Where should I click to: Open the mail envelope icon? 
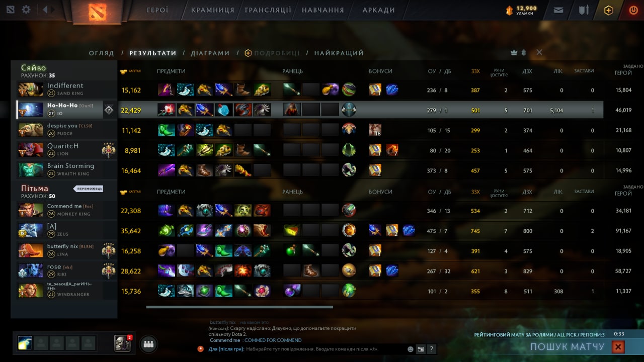pos(558,10)
